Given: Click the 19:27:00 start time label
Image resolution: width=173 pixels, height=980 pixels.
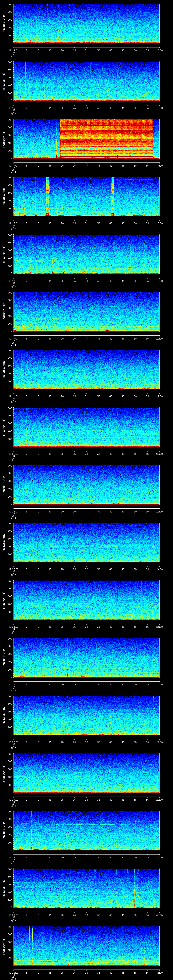Looking at the screenshot, I should pyautogui.click(x=13, y=800).
